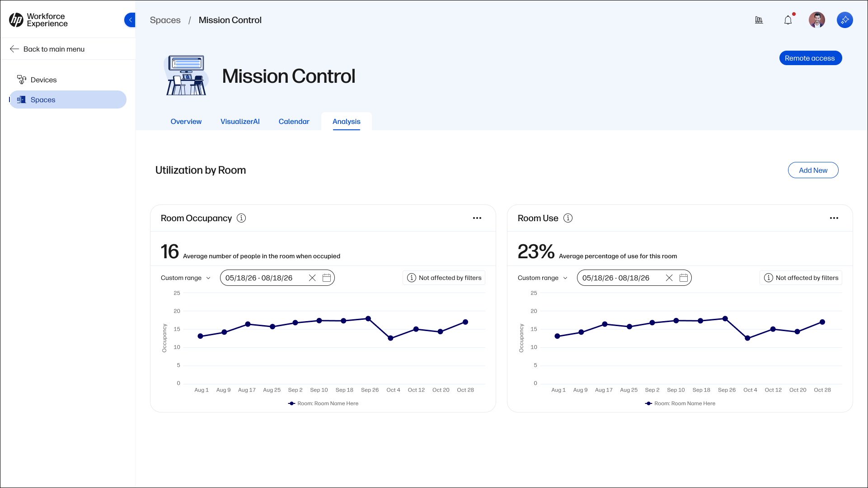Click the Add New button
The width and height of the screenshot is (868, 488).
click(x=813, y=170)
